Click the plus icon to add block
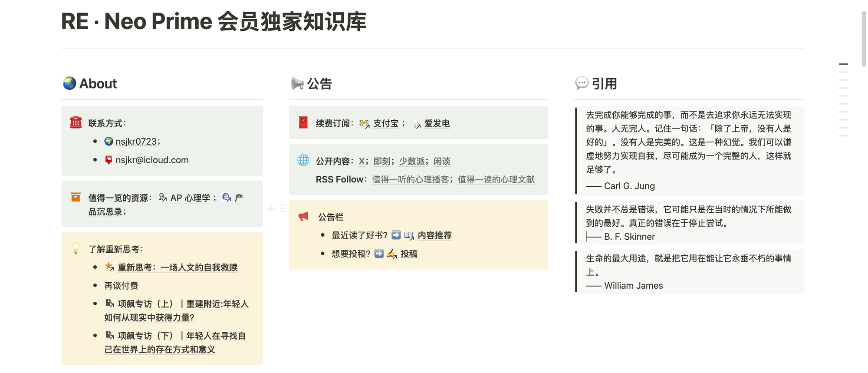Viewport: 868px width, 373px height. 271,208
